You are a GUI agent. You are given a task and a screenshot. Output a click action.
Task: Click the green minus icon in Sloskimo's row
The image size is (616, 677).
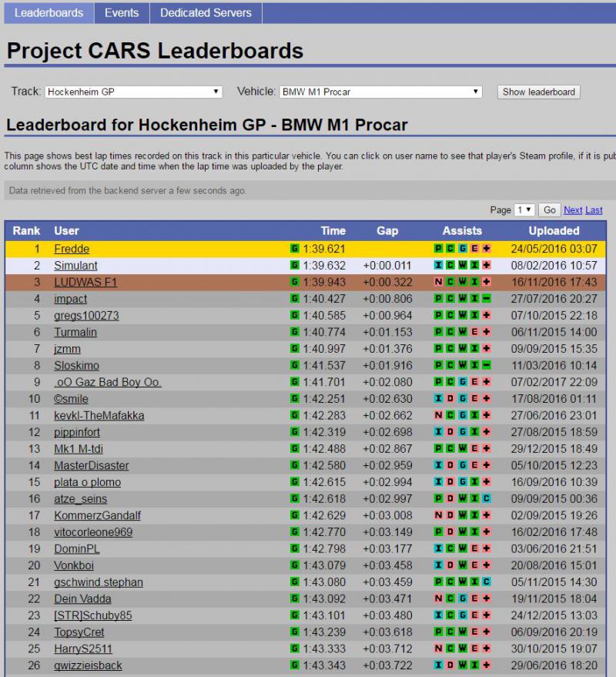(x=487, y=365)
